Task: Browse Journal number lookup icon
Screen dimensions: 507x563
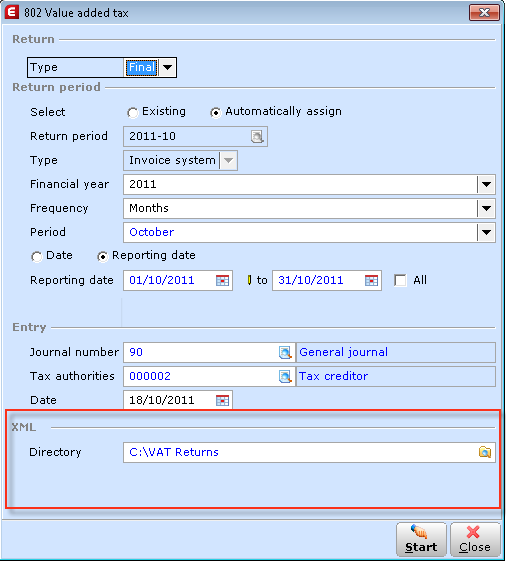Action: point(285,353)
